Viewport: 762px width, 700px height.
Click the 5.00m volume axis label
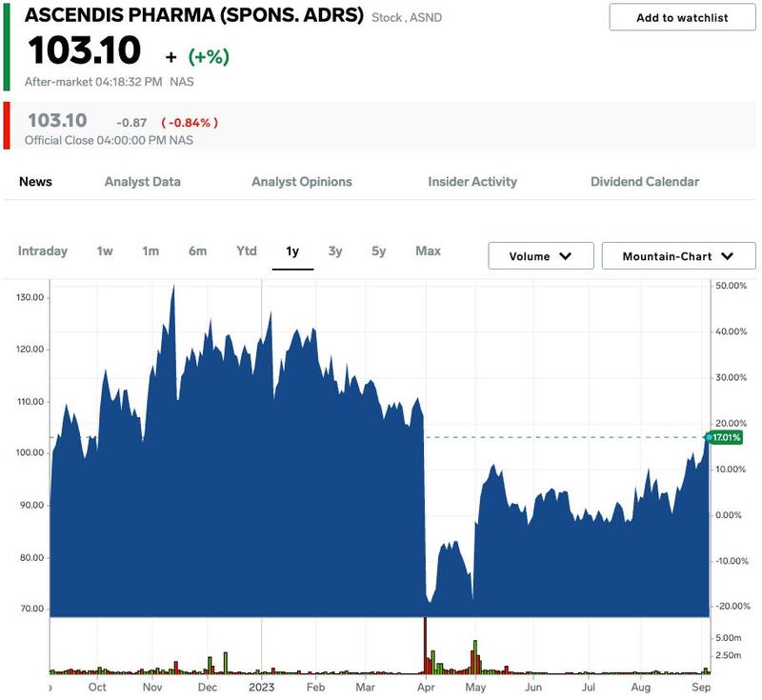point(729,638)
